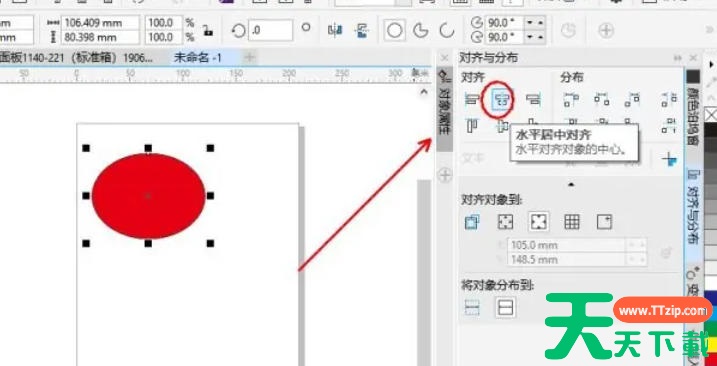717x366 pixels.
Task: Click the no-fill X swatch in palette
Action: pyautogui.click(x=711, y=114)
